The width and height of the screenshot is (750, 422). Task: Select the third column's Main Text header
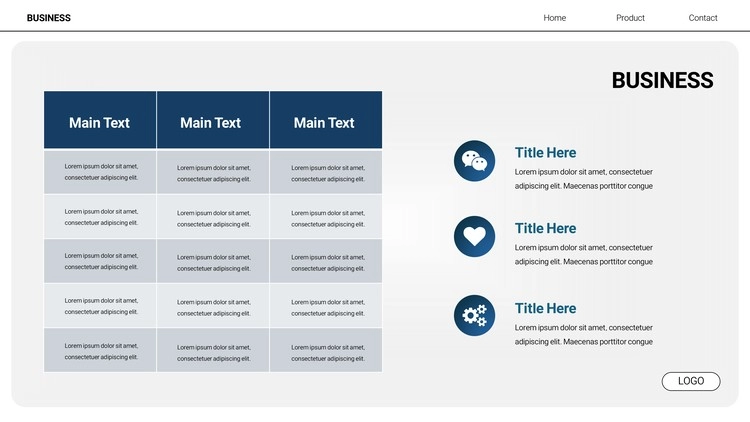coord(324,123)
